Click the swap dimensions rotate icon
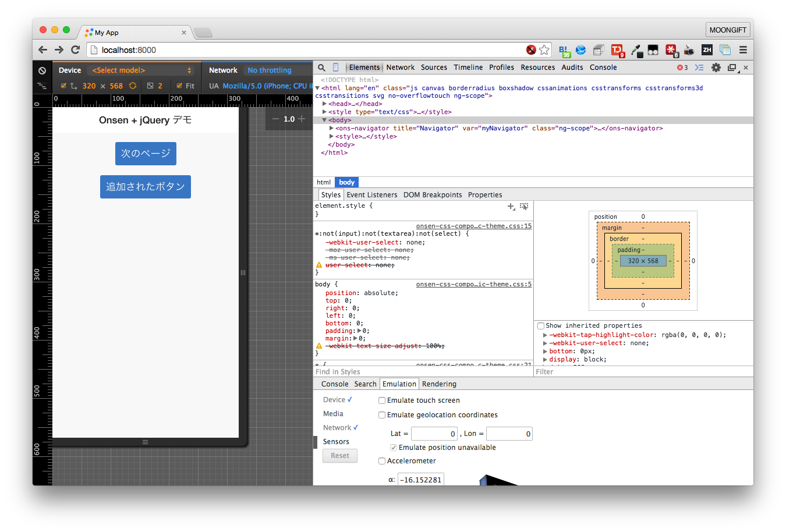The image size is (786, 532). point(133,86)
